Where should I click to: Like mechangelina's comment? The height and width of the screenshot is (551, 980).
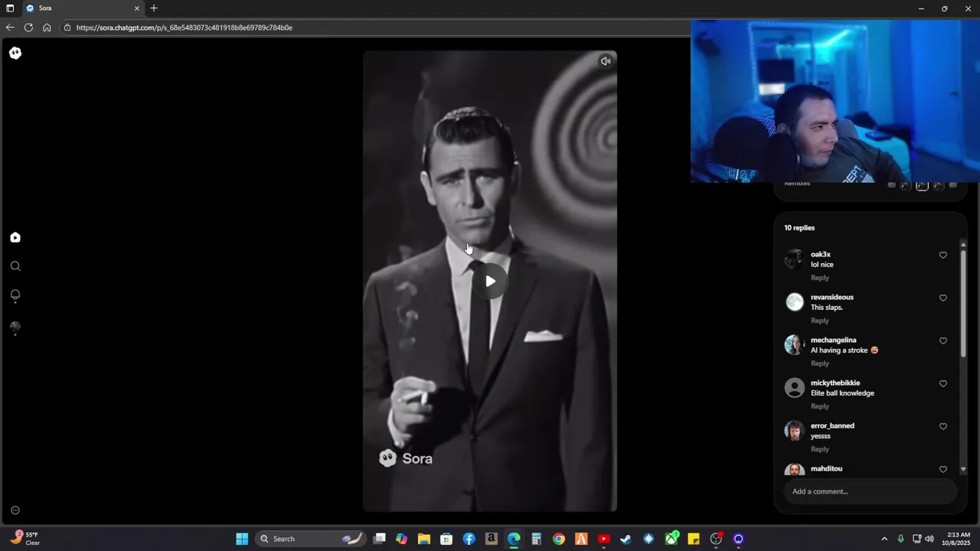(943, 341)
